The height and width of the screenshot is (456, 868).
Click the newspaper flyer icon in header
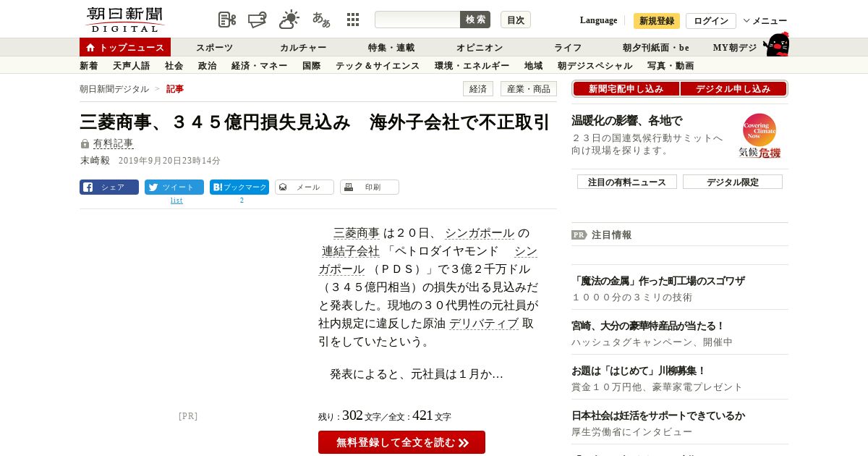tap(258, 20)
